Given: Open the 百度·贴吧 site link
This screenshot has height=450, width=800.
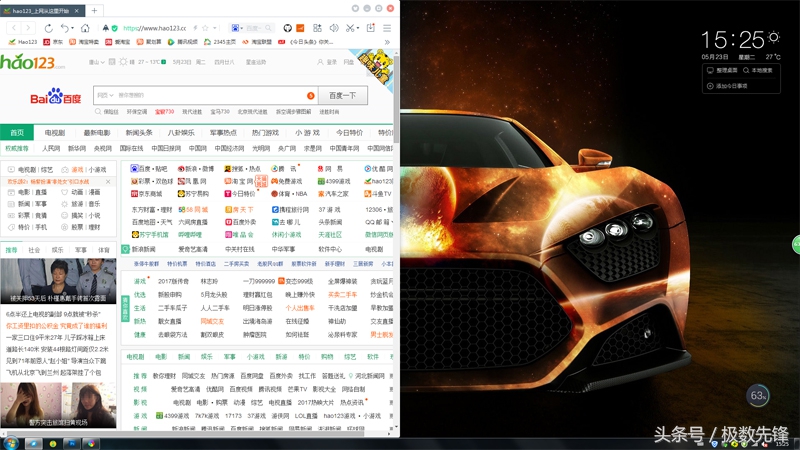Looking at the screenshot, I should 149,168.
